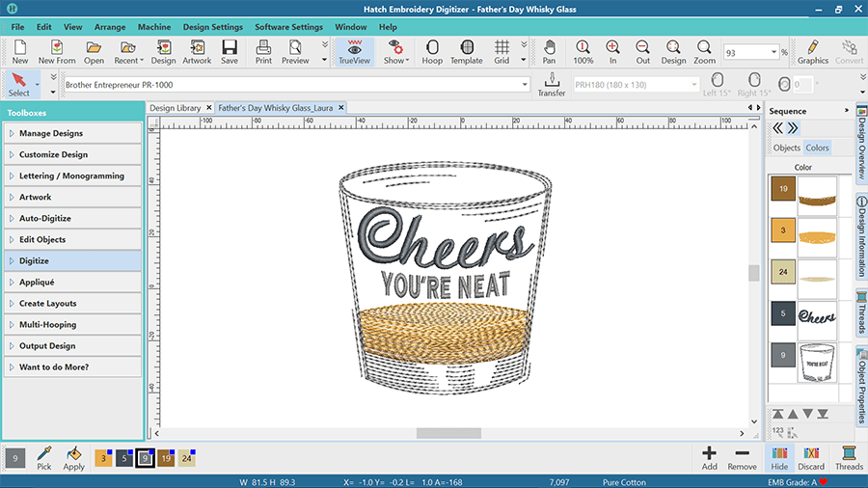This screenshot has height=488, width=868.
Task: Click the Add color button
Action: 709,457
